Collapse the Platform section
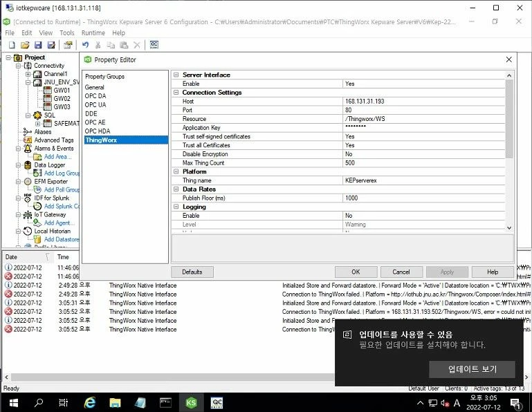Screen dimensions: 532x412 [176, 171]
